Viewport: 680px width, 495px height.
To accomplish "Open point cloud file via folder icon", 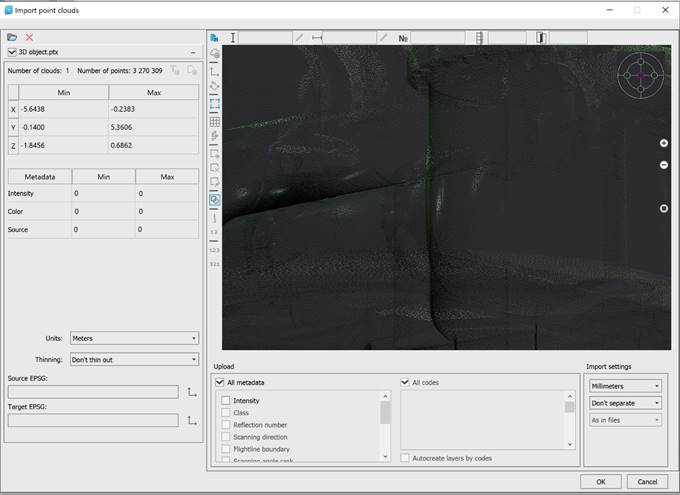I will (x=12, y=37).
